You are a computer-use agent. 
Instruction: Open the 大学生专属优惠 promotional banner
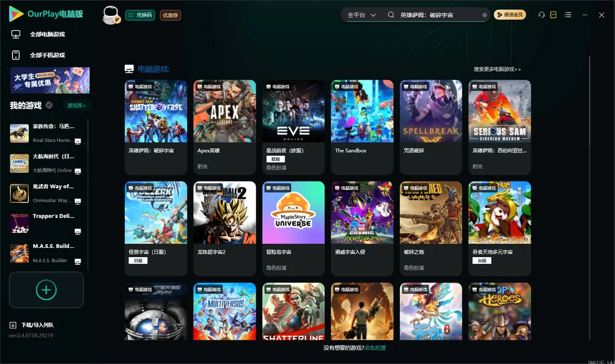(50, 81)
